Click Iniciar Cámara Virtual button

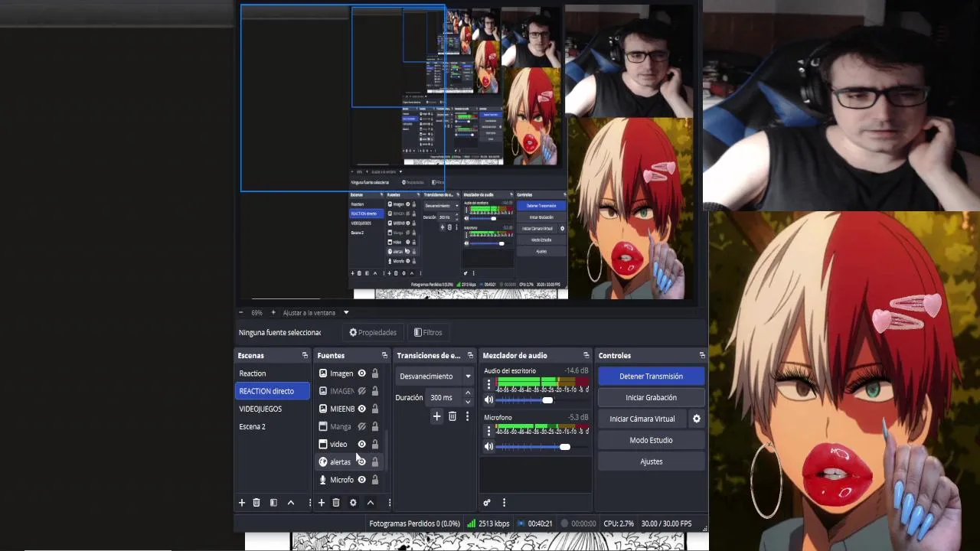point(642,419)
